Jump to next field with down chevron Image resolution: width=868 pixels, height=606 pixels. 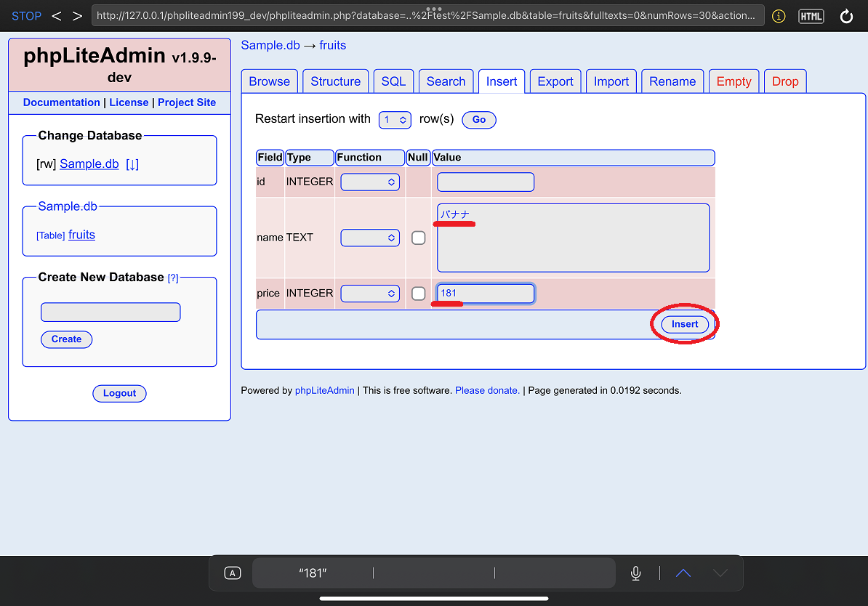(720, 573)
